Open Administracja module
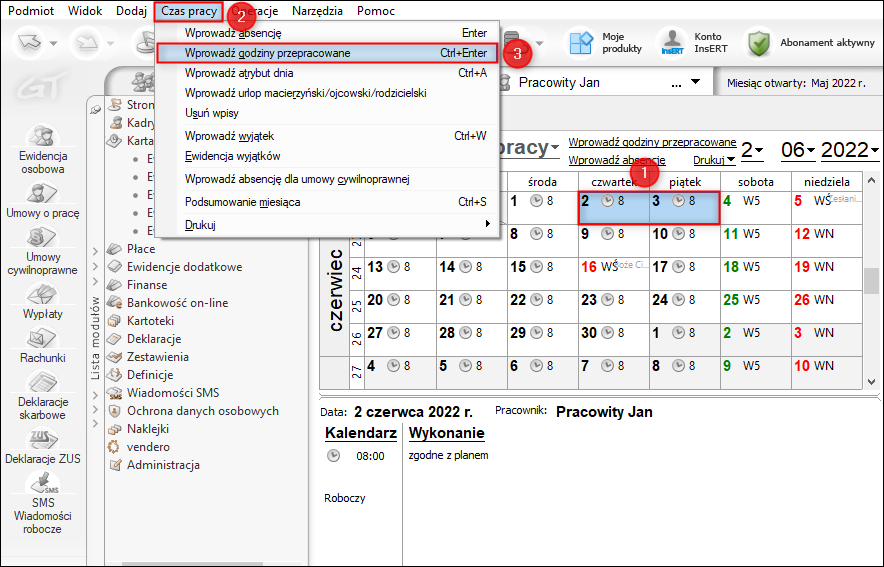The height and width of the screenshot is (567, 884). point(163,465)
